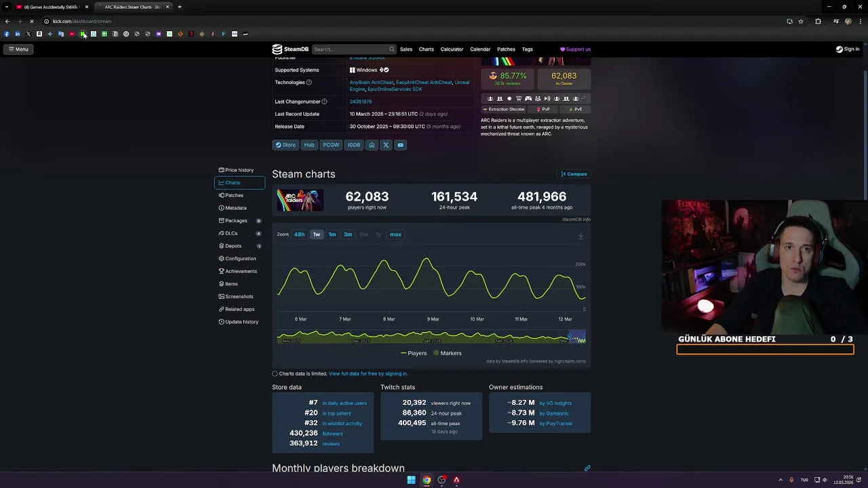Image resolution: width=868 pixels, height=488 pixels.
Task: Click the Technologies help question-mark icon
Action: tap(309, 83)
